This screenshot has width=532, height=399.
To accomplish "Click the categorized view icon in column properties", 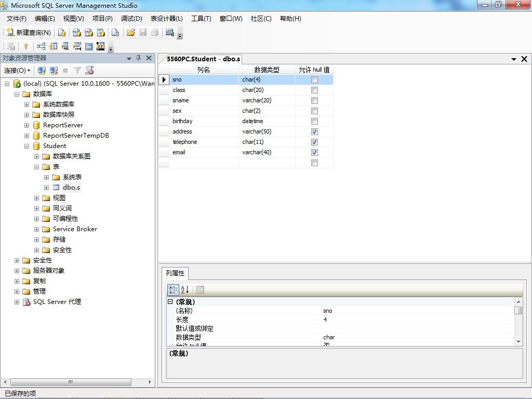I will tap(172, 290).
